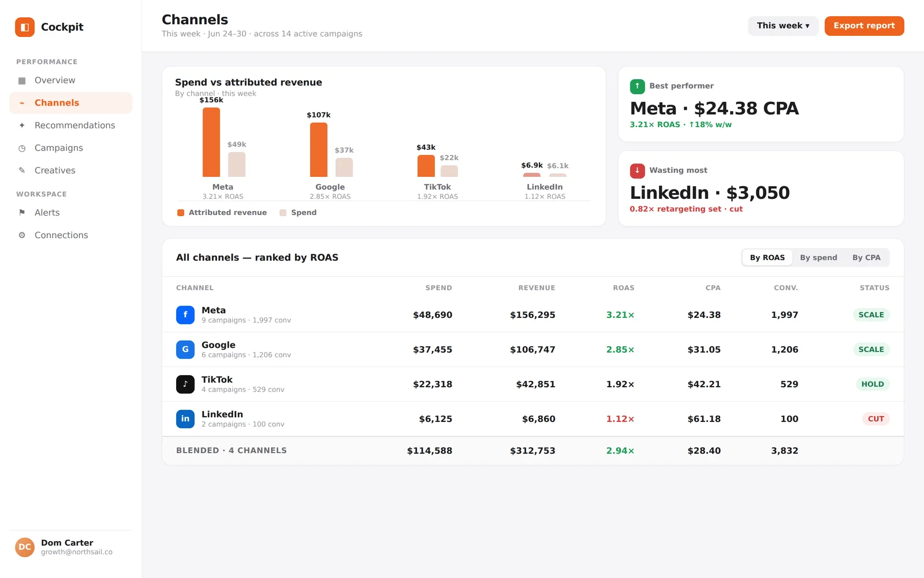Screen dimensions: 924x578
Task: Click the Recommendations sparkle icon
Action: [22, 125]
